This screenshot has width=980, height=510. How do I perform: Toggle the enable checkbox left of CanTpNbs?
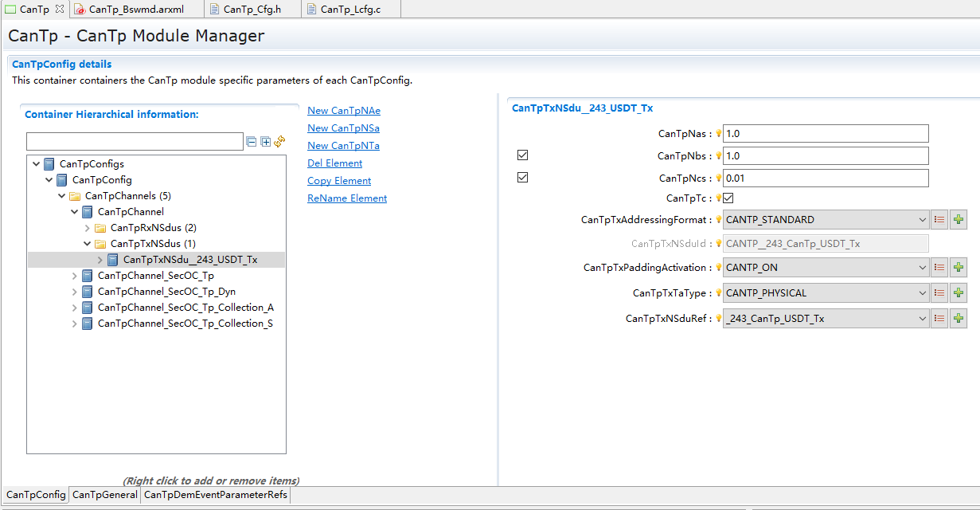(x=523, y=155)
